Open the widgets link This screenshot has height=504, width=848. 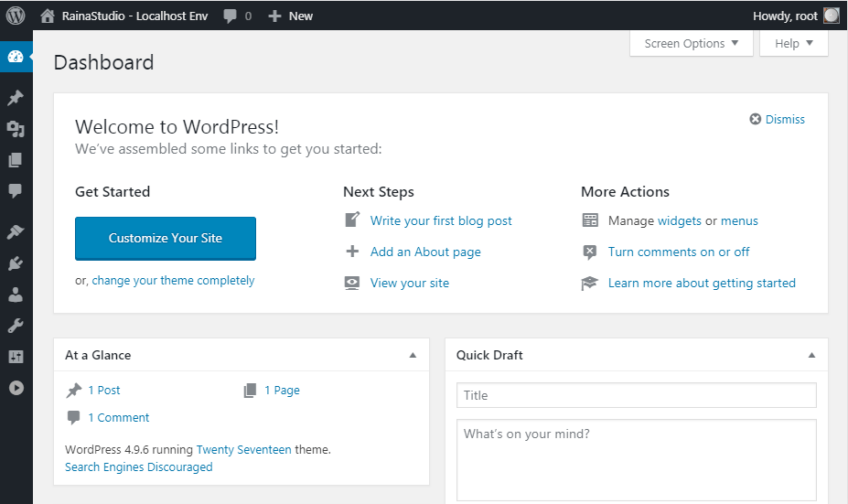(x=680, y=220)
